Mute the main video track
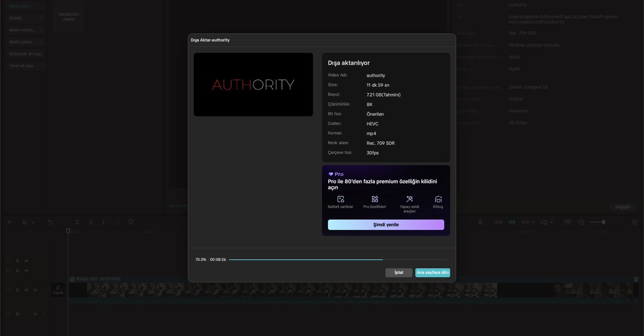Viewport: 644px width, 336px height. (x=35, y=289)
